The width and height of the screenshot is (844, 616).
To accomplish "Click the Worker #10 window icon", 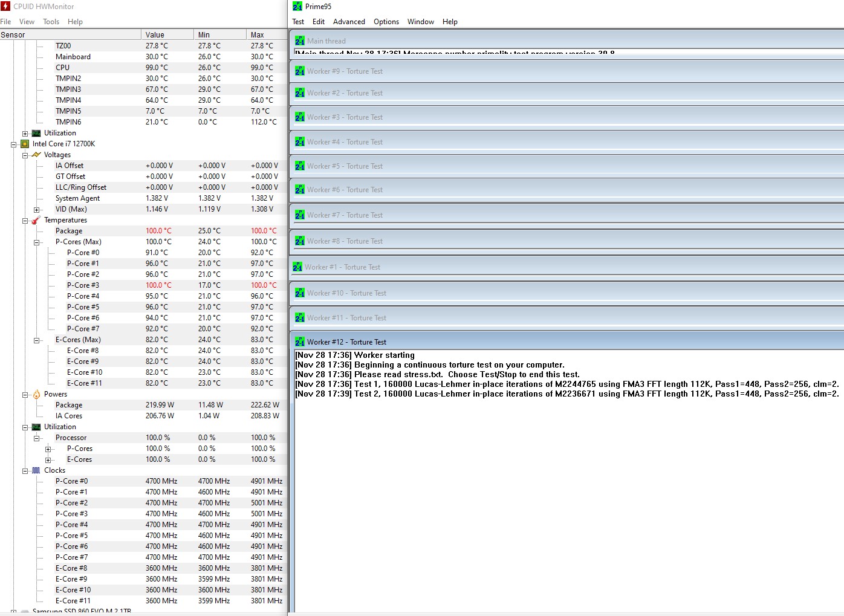I will point(300,293).
